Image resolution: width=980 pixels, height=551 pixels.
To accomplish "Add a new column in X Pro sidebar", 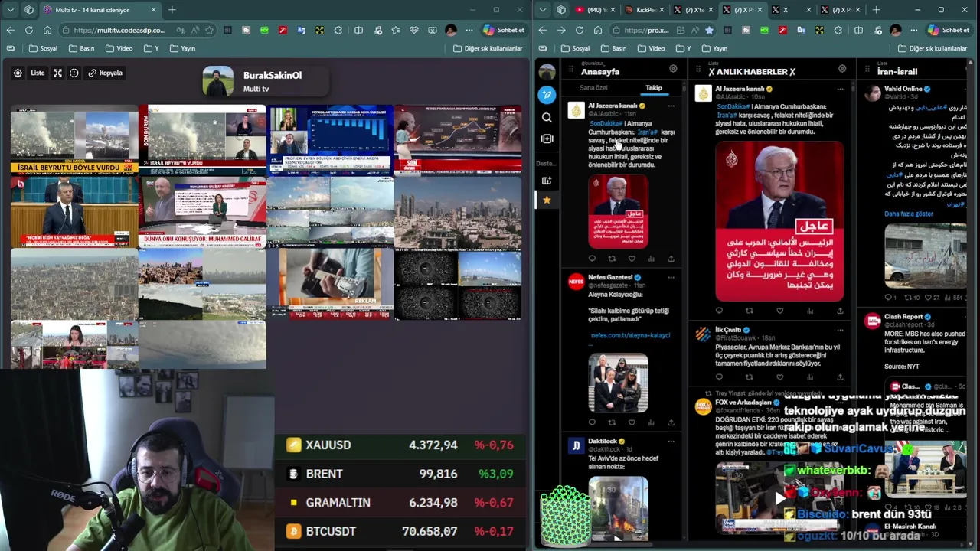I will (x=547, y=181).
